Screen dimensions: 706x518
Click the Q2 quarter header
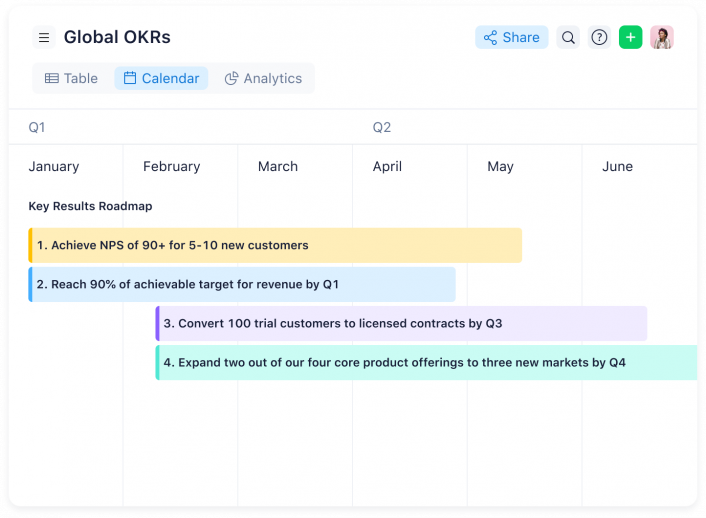click(381, 127)
